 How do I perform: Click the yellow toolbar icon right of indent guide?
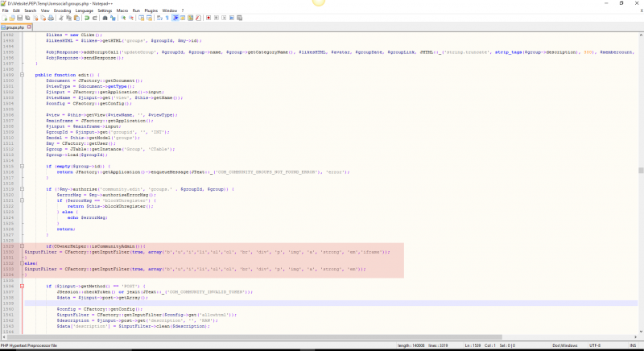point(183,18)
